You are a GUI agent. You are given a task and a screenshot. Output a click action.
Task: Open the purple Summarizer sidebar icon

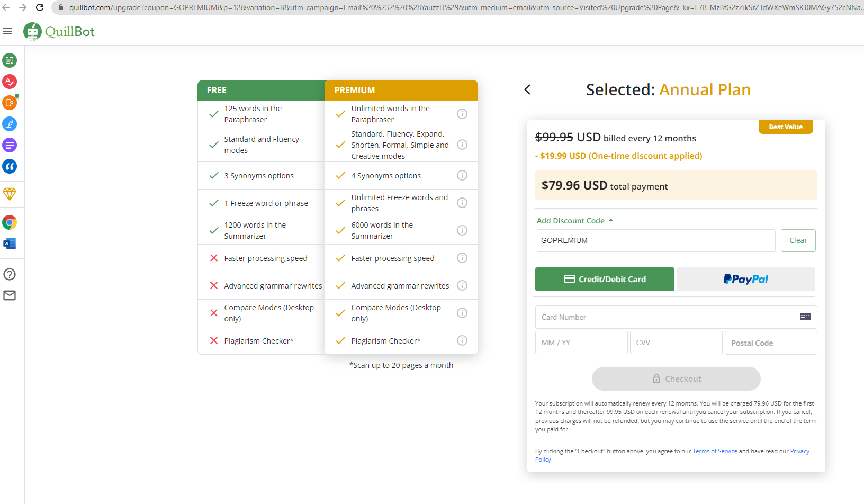(x=10, y=145)
